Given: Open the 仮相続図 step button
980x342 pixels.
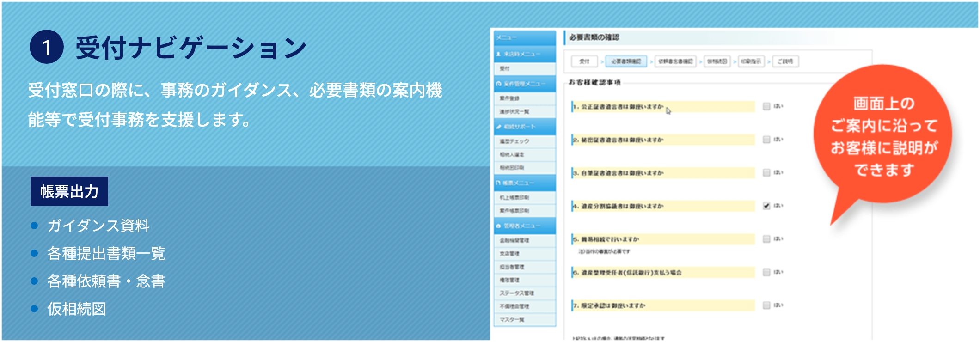Looking at the screenshot, I should click(x=717, y=61).
